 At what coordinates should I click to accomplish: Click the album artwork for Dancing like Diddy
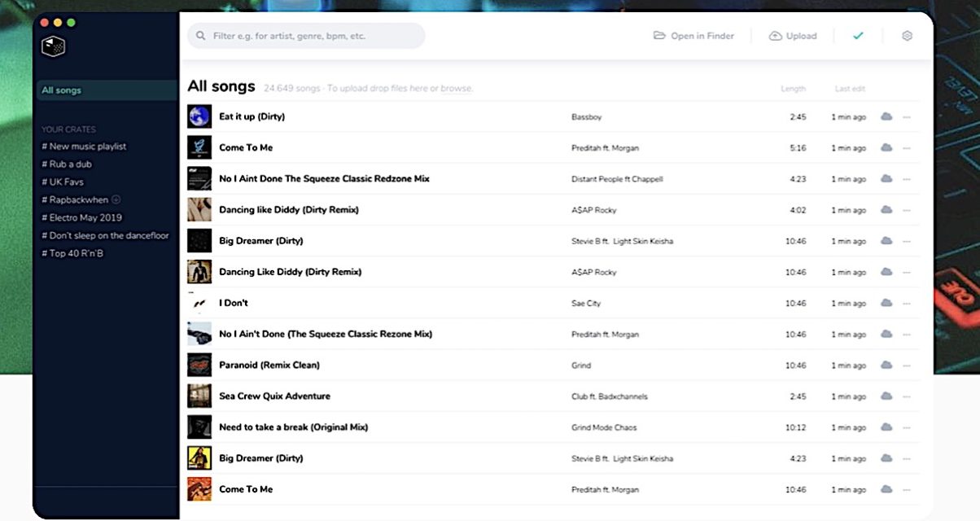tap(199, 209)
